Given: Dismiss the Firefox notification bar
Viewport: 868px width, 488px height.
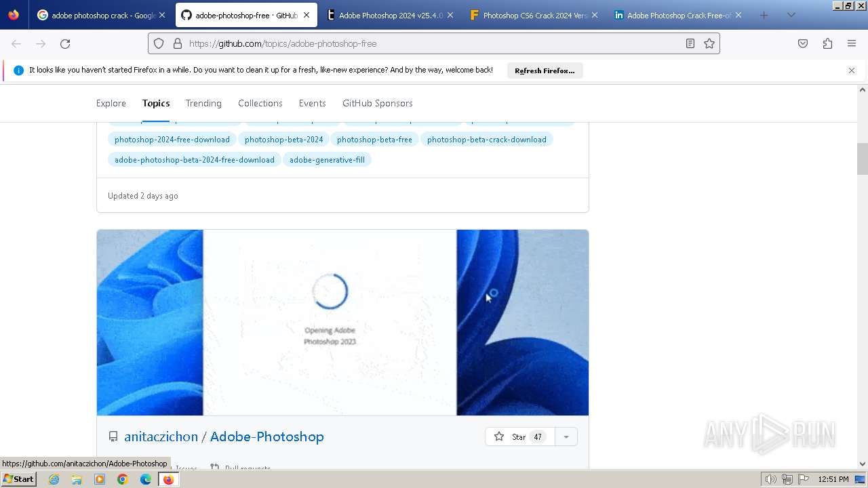Looking at the screenshot, I should coord(852,70).
